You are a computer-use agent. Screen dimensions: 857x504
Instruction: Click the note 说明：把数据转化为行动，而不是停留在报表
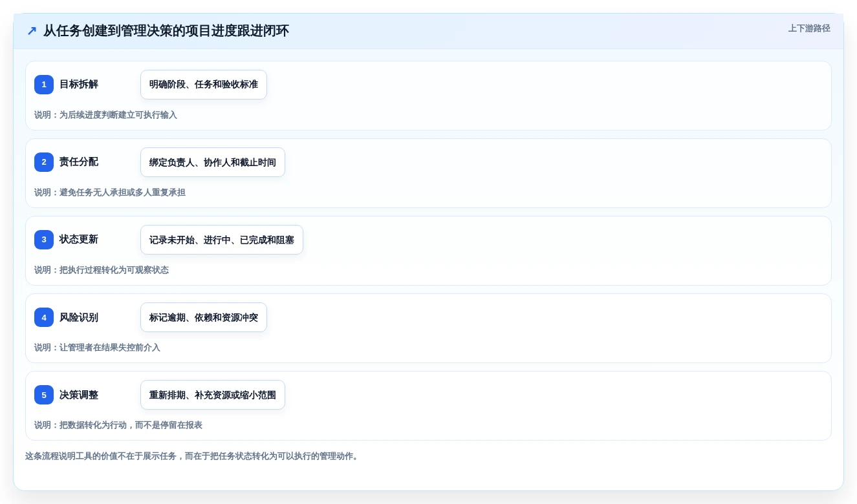[x=118, y=425]
